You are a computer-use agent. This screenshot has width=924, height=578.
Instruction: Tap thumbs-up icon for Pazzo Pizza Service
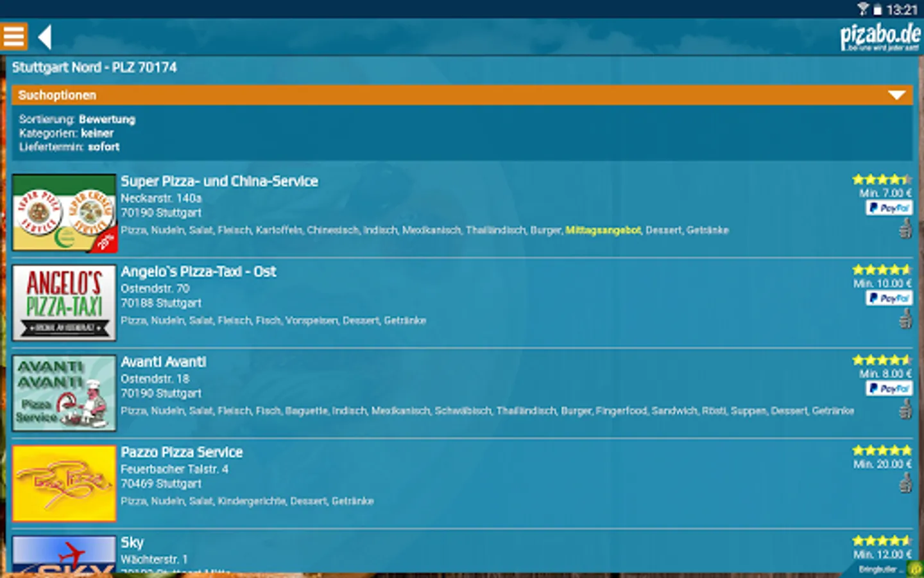[x=905, y=482]
